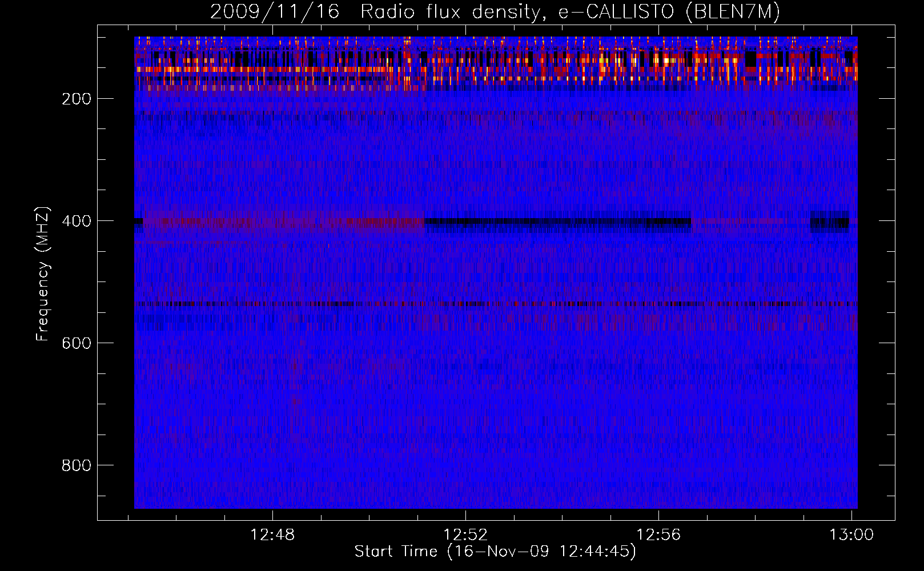Screen dimensions: 924x571
Task: Click the 200 frequency tick label
Action: (77, 99)
